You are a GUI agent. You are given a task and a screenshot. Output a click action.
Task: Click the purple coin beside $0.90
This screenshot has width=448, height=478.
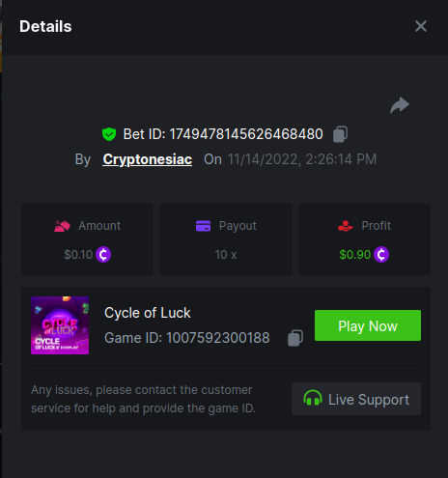click(x=381, y=255)
